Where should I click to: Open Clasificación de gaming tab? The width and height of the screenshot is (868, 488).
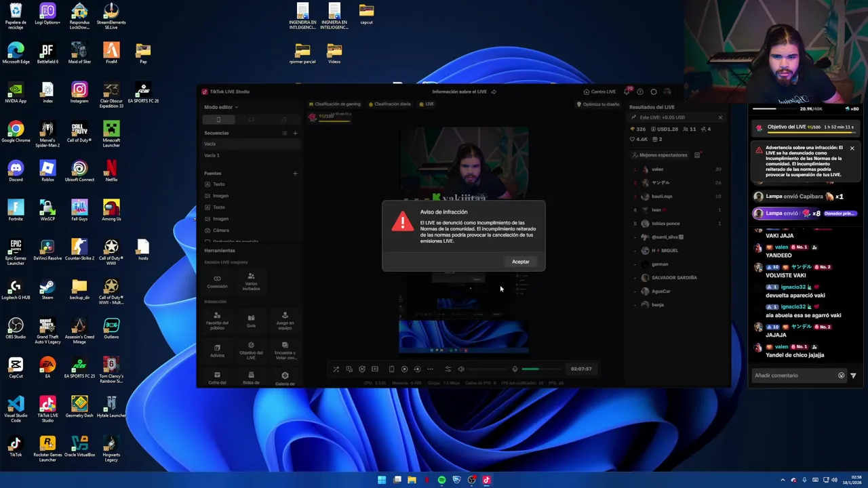click(x=334, y=104)
